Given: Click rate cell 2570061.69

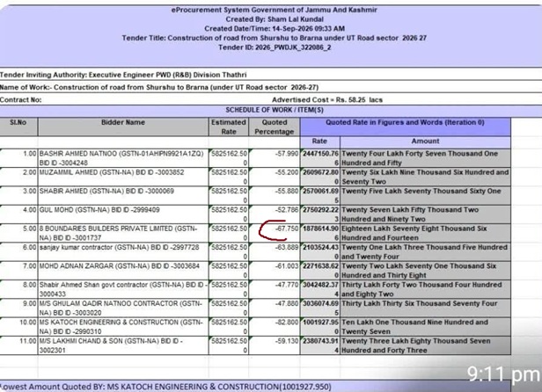Looking at the screenshot, I should coord(319,195).
